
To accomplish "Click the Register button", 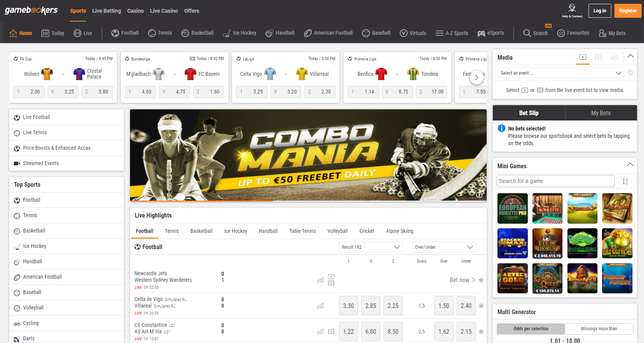I will pos(627,11).
